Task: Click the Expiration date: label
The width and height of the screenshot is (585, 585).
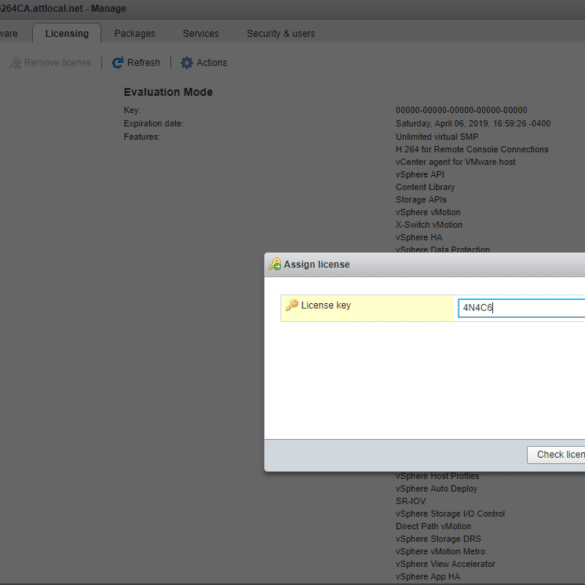Action: pos(153,123)
